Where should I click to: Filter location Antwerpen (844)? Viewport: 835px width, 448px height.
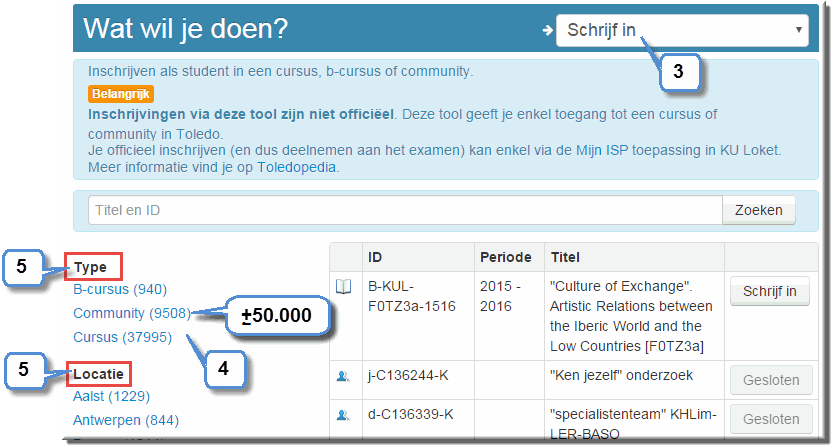pos(126,420)
